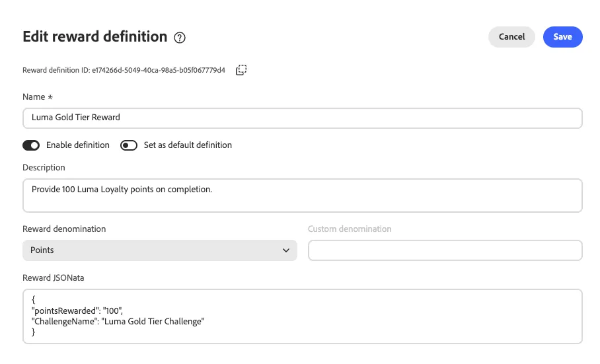Select the "Custom denomination" label
The width and height of the screenshot is (600, 364).
click(350, 229)
